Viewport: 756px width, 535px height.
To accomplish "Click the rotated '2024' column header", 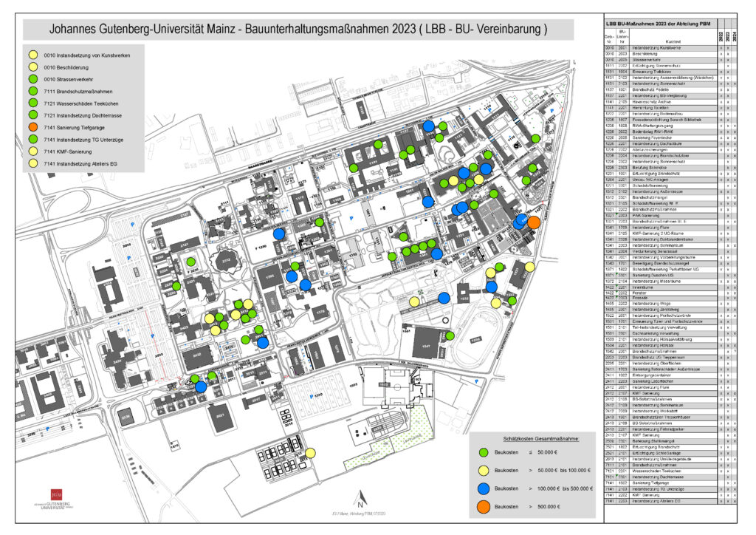I will (x=735, y=36).
